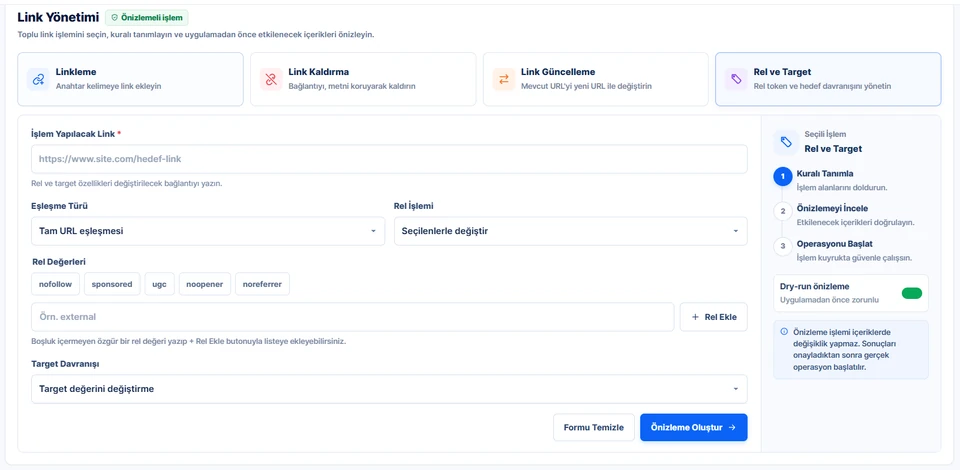Select the Rel ve Target operation tab
The image size is (960, 470).
pos(828,80)
